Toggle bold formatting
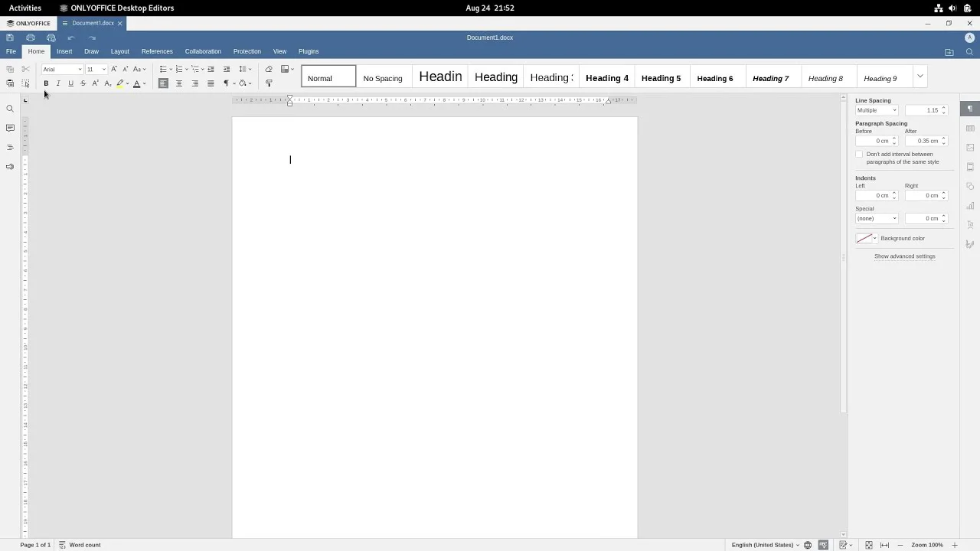 click(x=46, y=83)
